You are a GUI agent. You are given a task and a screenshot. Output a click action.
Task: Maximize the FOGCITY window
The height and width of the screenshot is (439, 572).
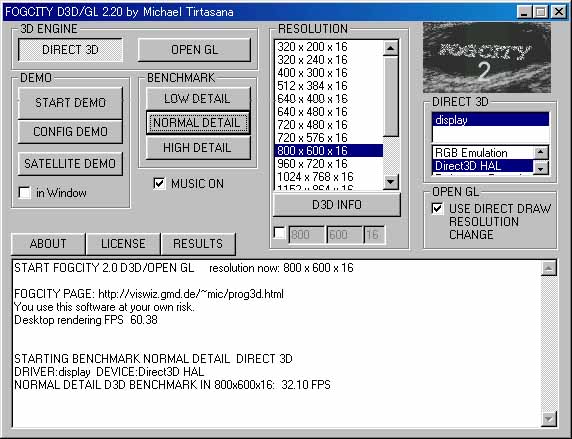[x=540, y=12]
